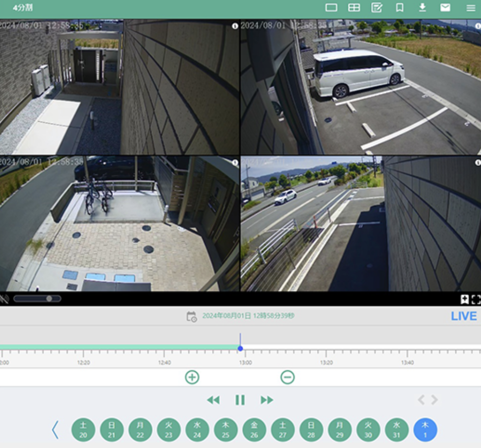Switch to LIVE view

coord(464,316)
